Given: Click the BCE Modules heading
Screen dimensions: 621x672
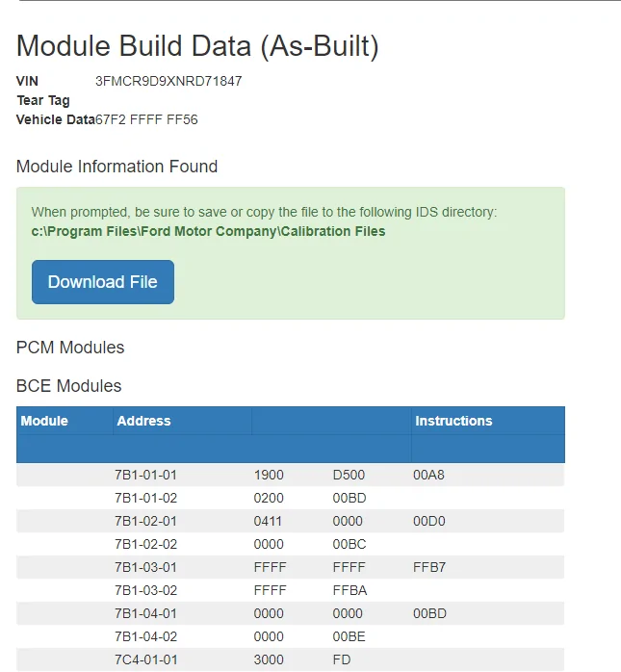Looking at the screenshot, I should click(69, 386).
